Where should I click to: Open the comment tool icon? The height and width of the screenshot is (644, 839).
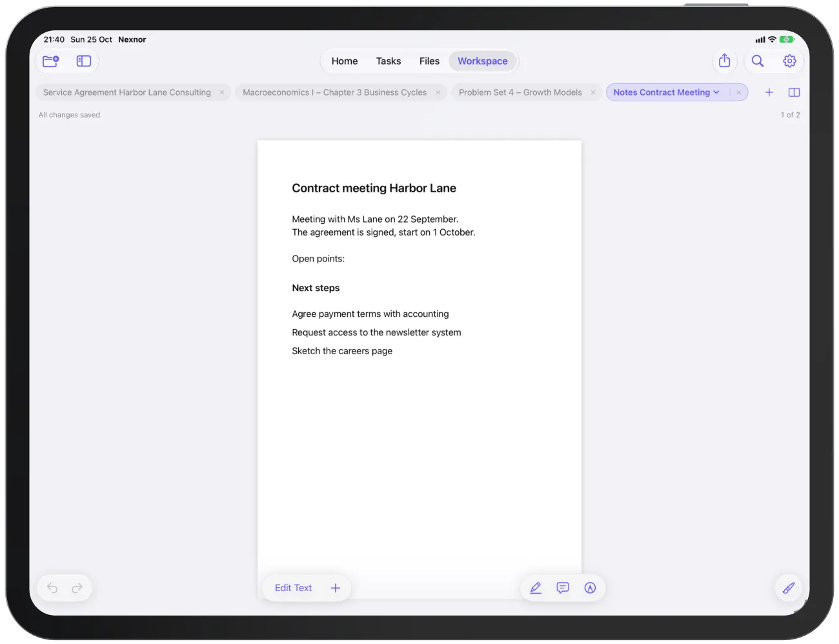click(563, 588)
